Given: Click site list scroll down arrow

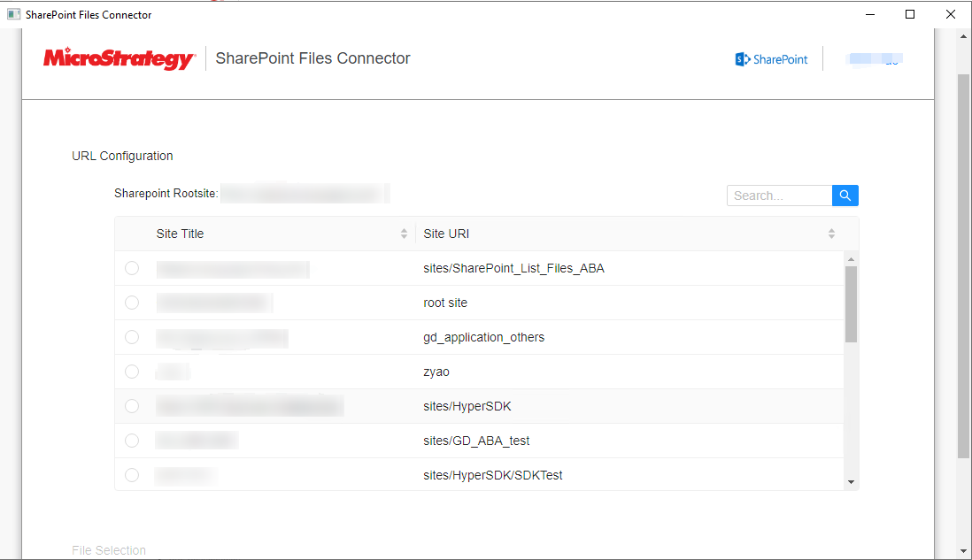Looking at the screenshot, I should click(x=851, y=482).
